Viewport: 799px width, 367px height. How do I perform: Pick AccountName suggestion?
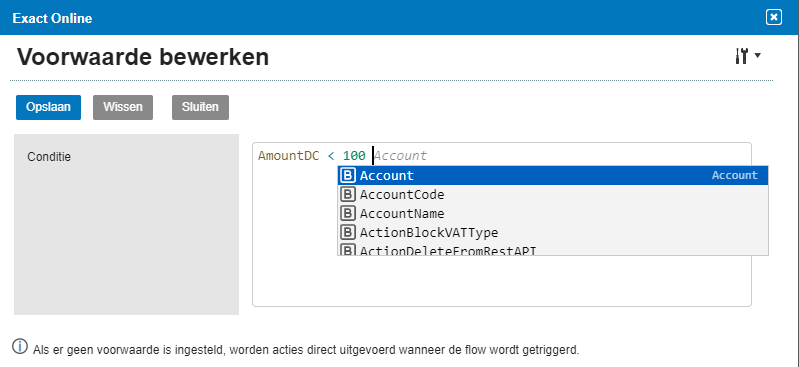(x=553, y=214)
